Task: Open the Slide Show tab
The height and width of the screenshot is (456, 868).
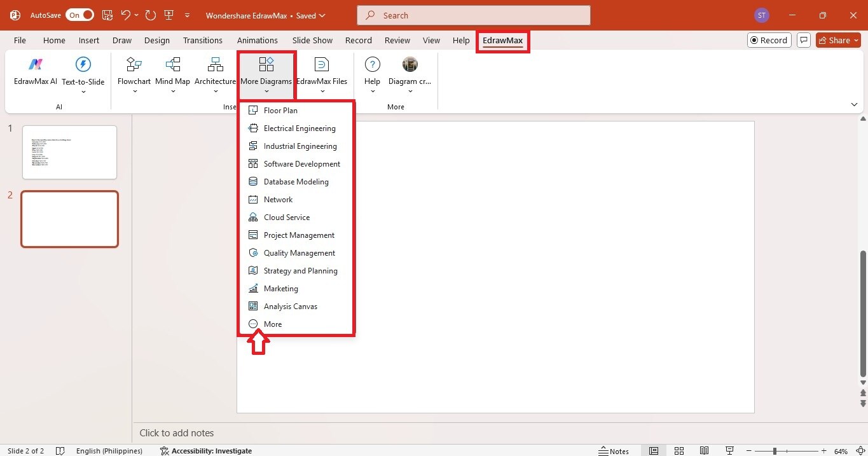Action: (x=312, y=40)
